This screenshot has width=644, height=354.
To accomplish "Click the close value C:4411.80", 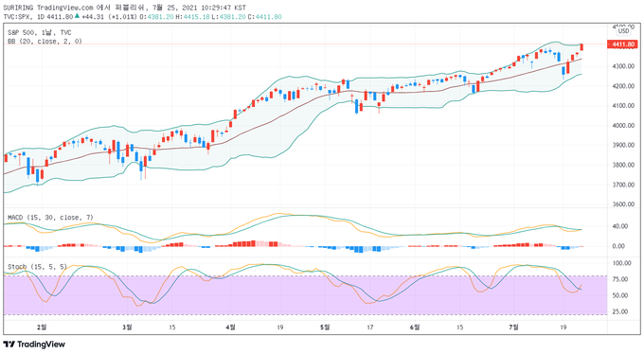I will pos(265,17).
